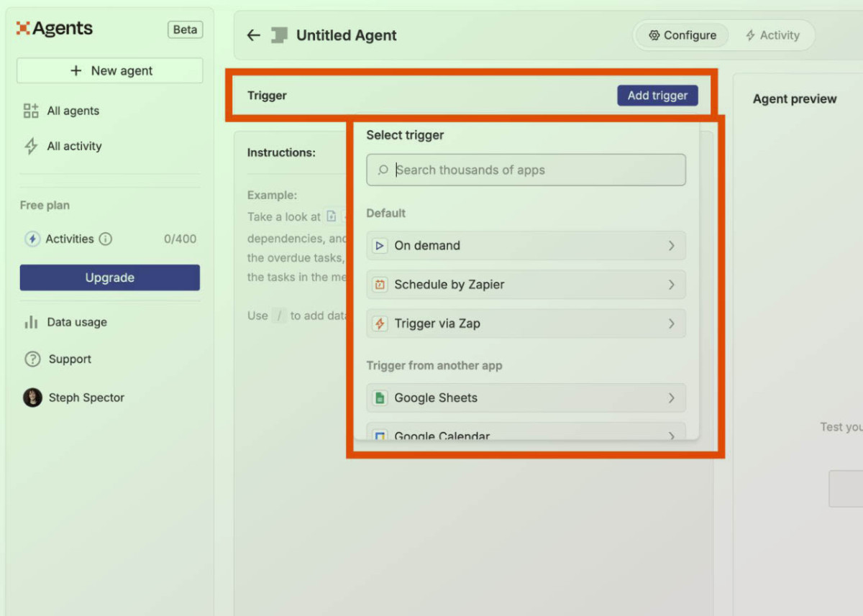The height and width of the screenshot is (616, 863).
Task: Click the Trigger via Zap lightning icon
Action: [x=380, y=323]
